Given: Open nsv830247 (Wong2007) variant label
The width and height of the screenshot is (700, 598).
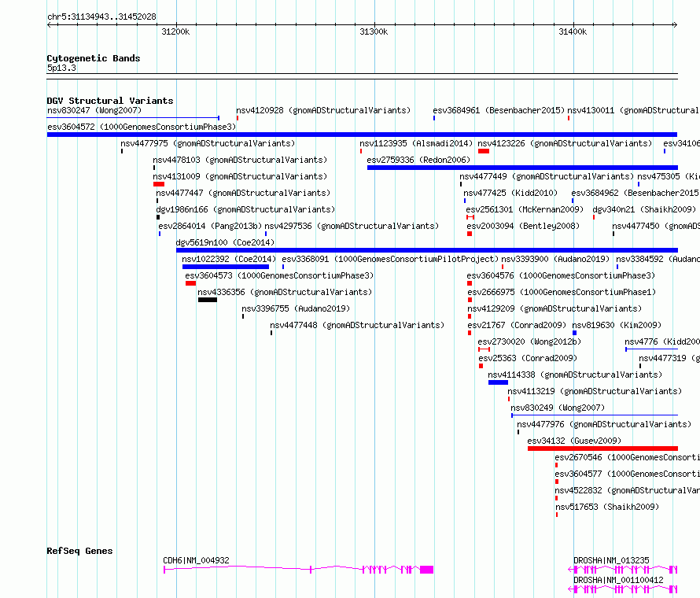Looking at the screenshot, I should click(94, 110).
